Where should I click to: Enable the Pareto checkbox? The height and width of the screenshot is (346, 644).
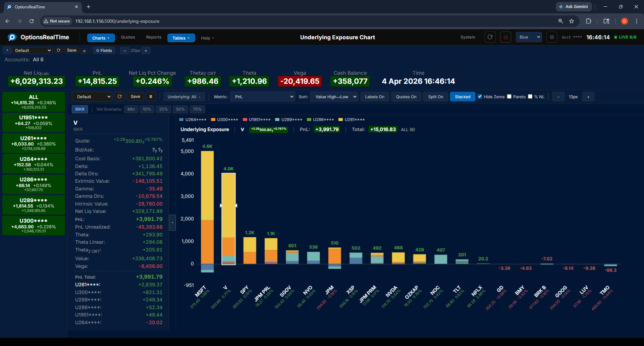coord(509,97)
